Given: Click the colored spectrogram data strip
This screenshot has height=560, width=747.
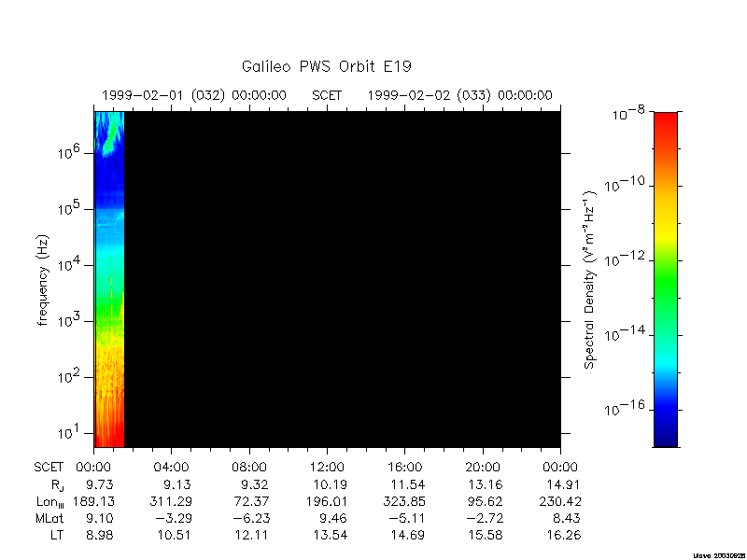Looking at the screenshot, I should point(109,279).
